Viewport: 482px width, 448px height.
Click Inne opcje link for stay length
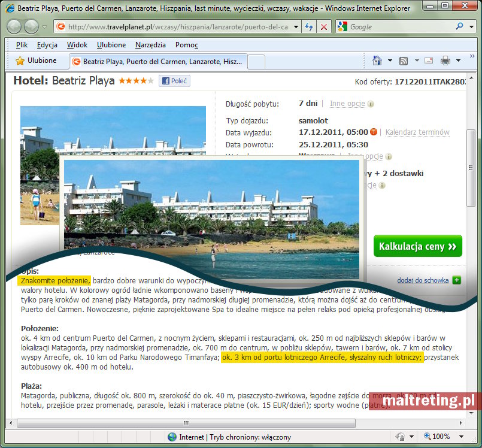[x=347, y=104]
